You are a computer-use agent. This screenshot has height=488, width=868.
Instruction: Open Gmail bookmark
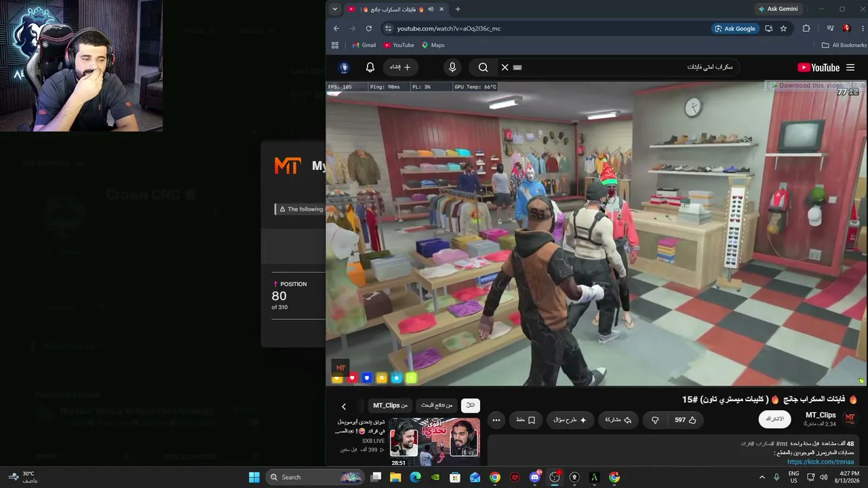(x=364, y=45)
